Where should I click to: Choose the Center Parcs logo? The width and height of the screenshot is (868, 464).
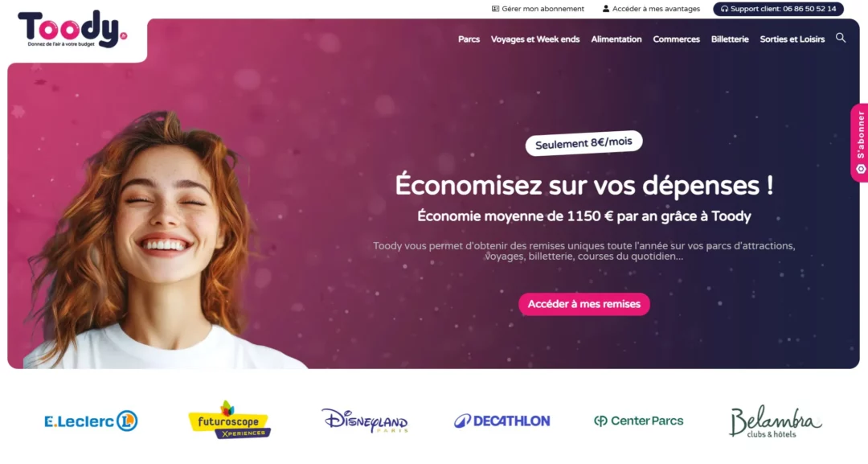[x=638, y=421]
